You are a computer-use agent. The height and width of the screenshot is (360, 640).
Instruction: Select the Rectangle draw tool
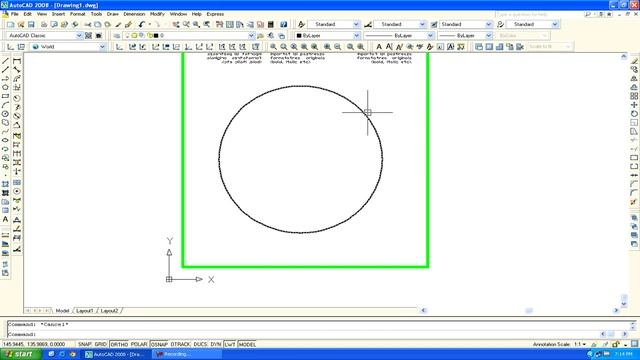coord(5,96)
